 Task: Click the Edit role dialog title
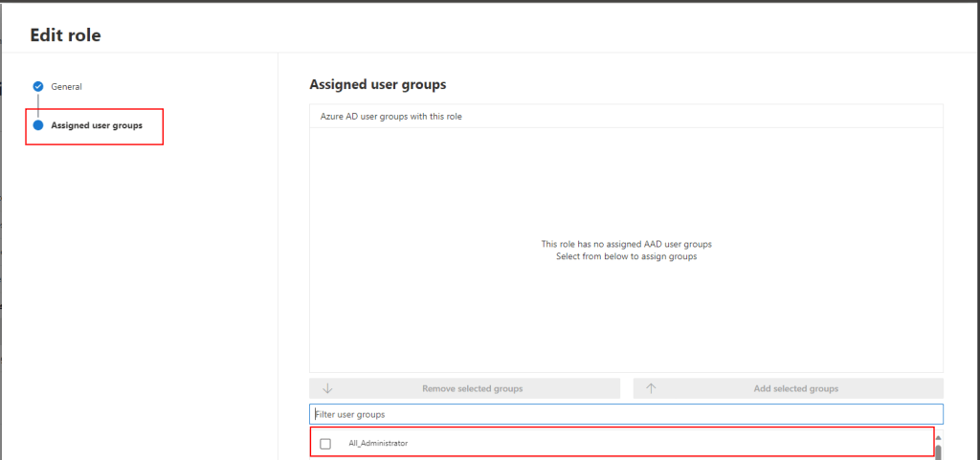65,35
